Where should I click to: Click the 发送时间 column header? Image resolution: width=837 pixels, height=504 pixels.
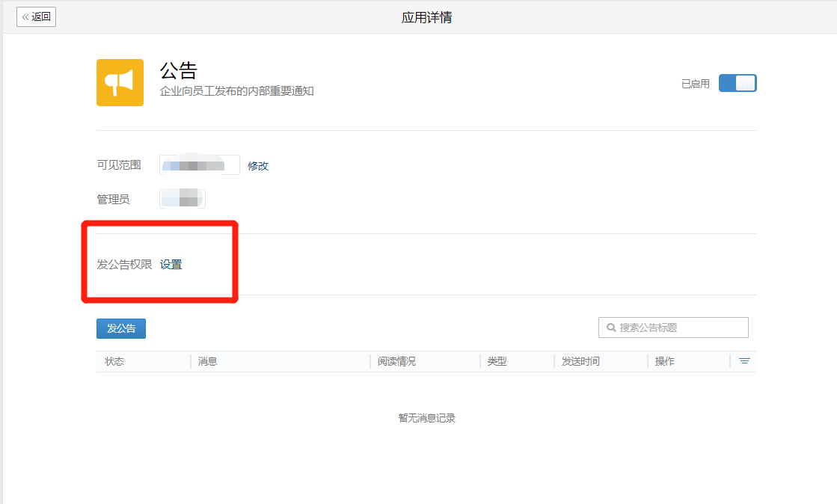[x=579, y=360]
